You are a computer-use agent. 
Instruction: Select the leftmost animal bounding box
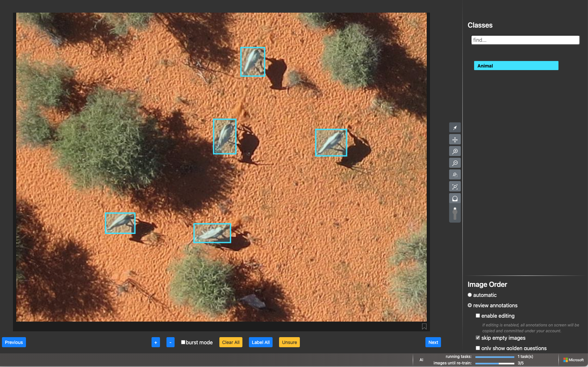point(120,223)
